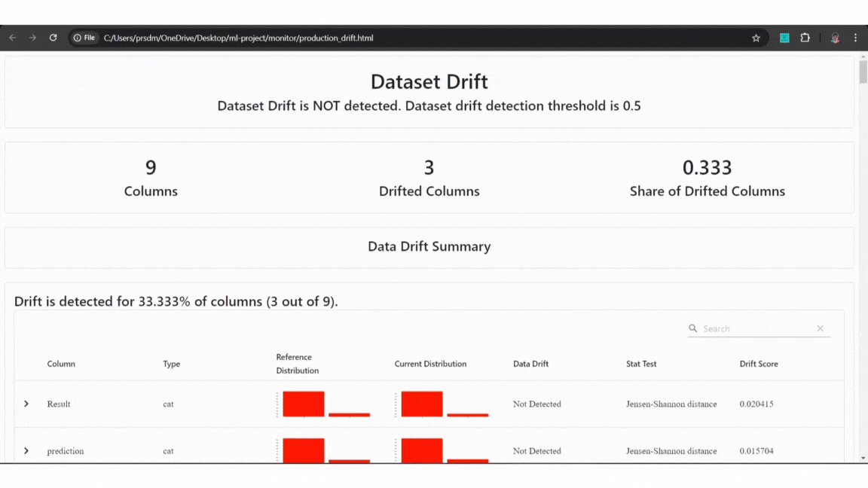Click the Current Distribution header
868x488 pixels.
point(430,364)
